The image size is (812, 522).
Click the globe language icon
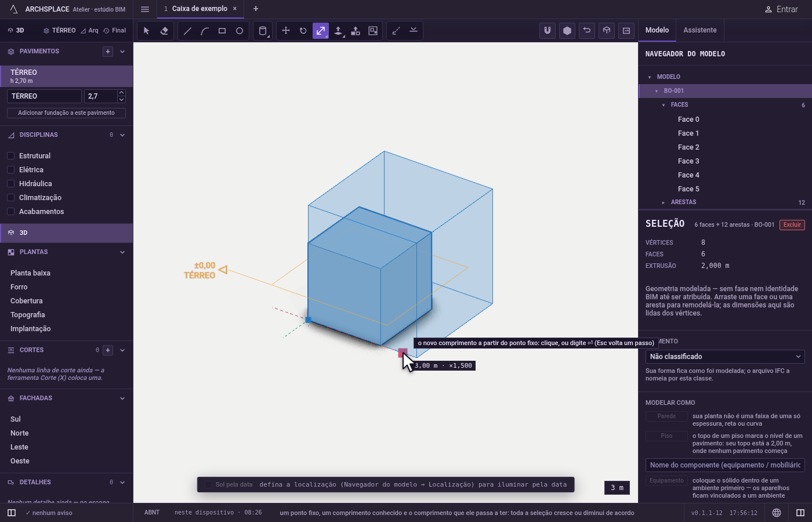[777, 513]
